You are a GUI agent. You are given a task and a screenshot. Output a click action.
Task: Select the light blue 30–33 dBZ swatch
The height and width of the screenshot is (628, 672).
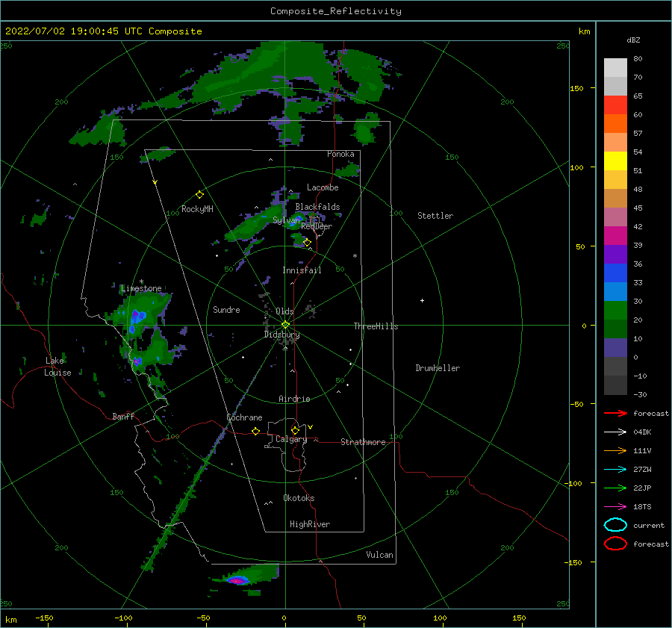click(x=615, y=292)
